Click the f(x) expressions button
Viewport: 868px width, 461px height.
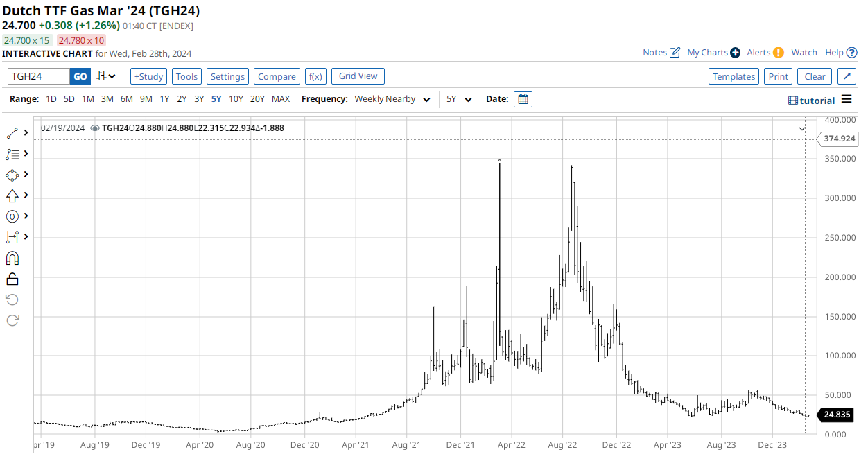pos(315,76)
